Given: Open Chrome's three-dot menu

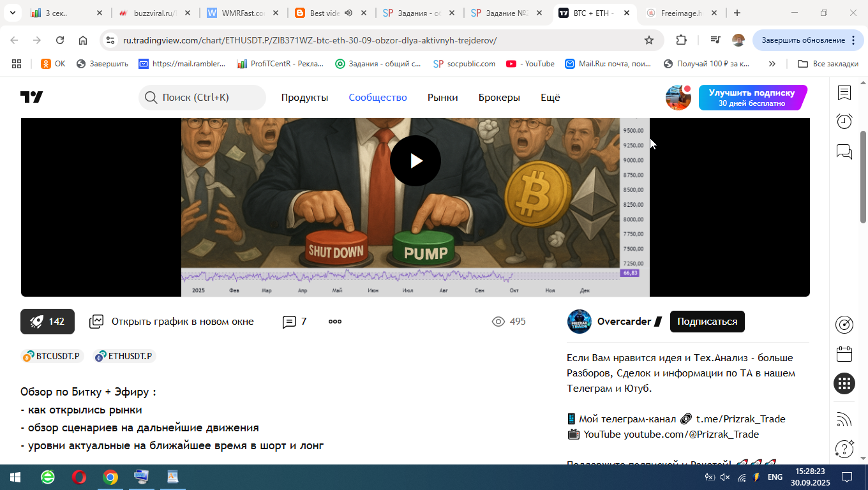Looking at the screenshot, I should point(853,40).
